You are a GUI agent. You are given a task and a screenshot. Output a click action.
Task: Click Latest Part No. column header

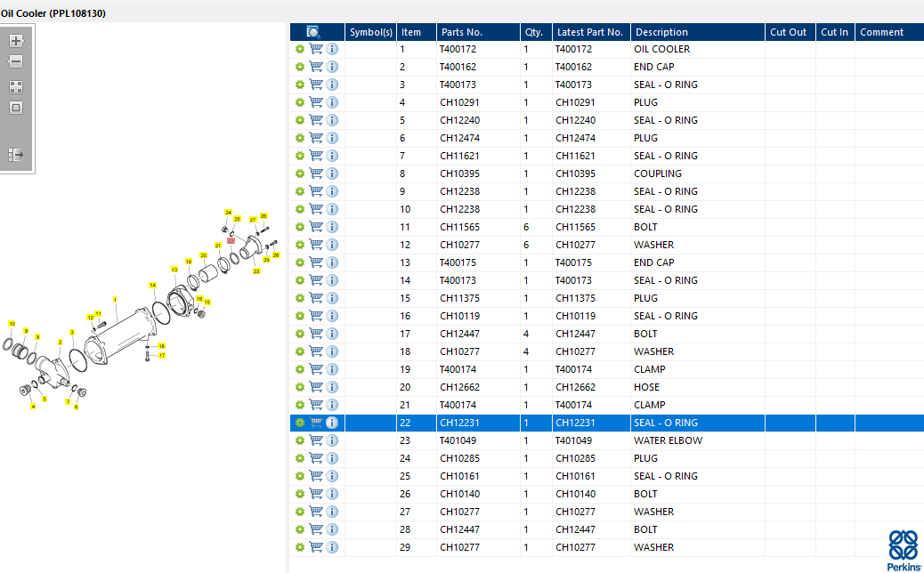point(591,32)
